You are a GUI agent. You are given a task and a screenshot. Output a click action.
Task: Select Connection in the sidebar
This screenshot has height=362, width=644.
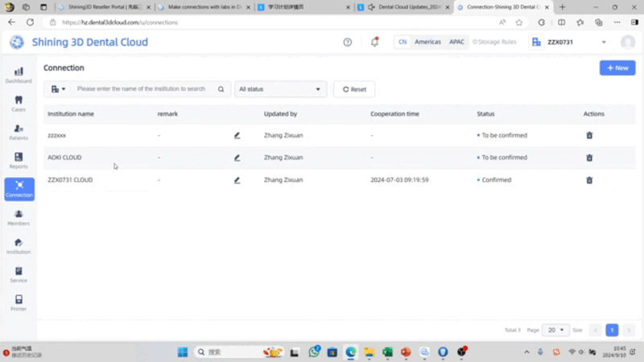(x=19, y=189)
